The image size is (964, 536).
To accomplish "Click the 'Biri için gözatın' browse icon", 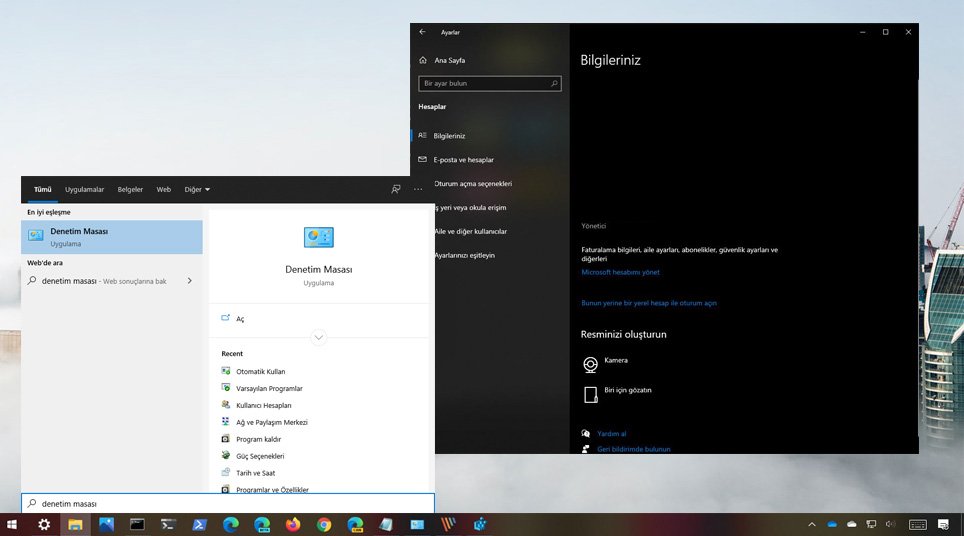I will point(591,393).
